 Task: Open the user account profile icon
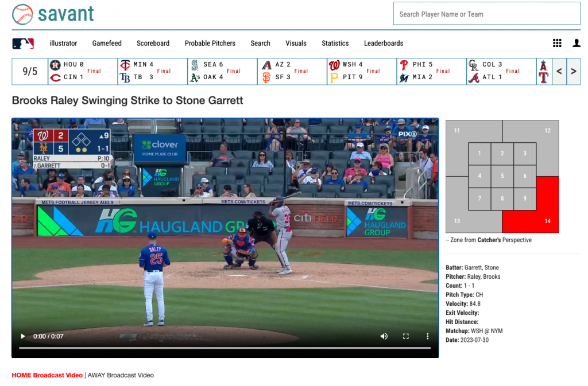(577, 43)
